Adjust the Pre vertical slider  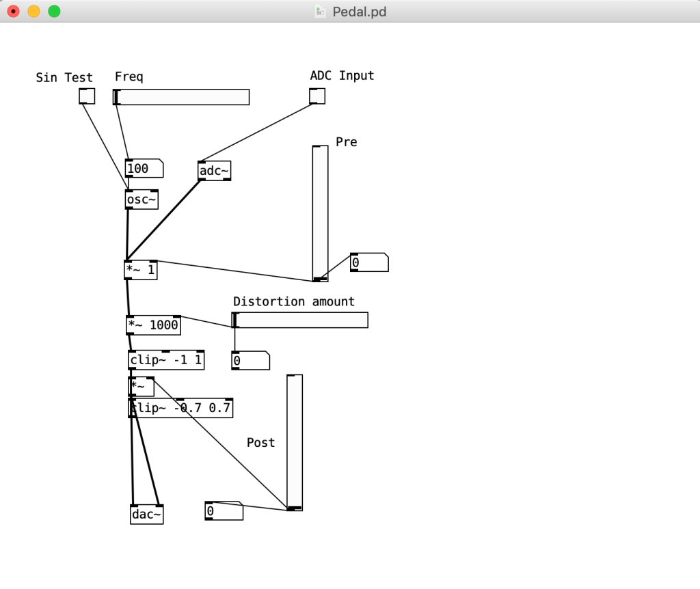[320, 213]
